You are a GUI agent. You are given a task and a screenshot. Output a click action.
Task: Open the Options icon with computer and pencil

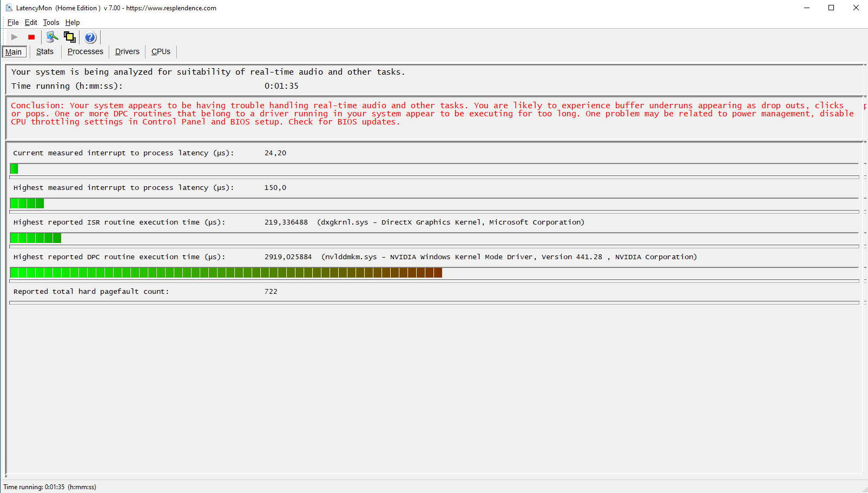coord(52,37)
